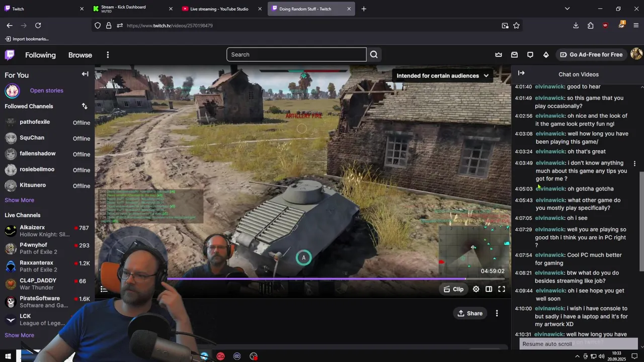The image size is (644, 362).
Task: Open Kitsunero followed channel
Action: (47, 186)
